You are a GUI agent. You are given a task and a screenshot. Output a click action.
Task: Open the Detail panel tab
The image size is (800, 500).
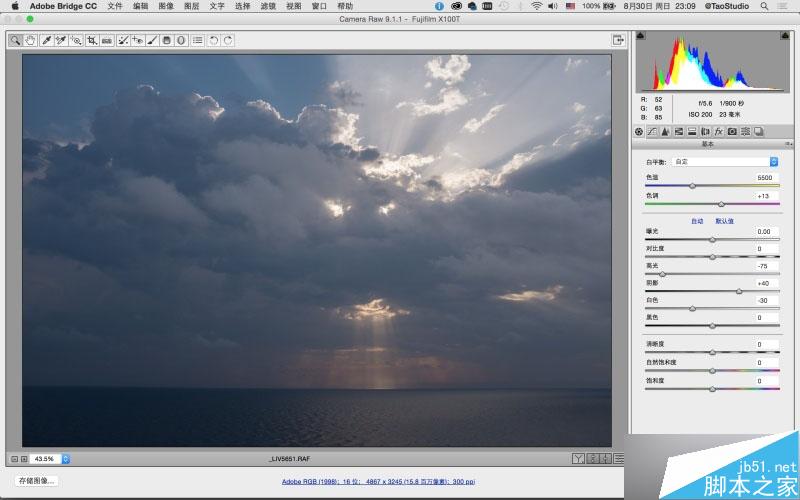click(x=665, y=132)
